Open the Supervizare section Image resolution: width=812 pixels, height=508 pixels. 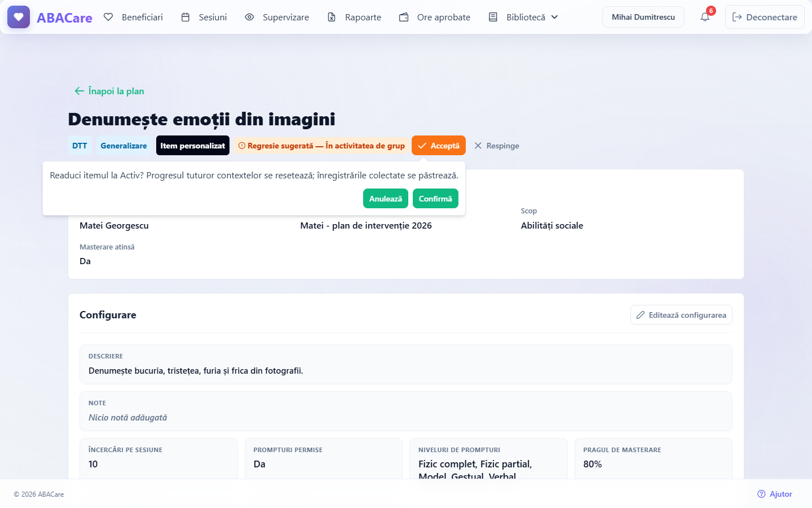[277, 17]
